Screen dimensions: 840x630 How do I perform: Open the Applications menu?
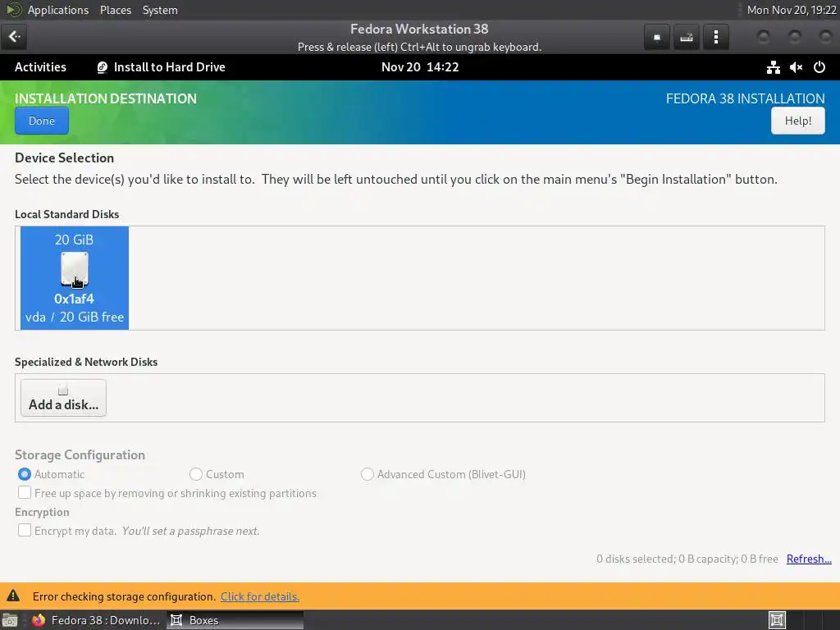point(58,10)
